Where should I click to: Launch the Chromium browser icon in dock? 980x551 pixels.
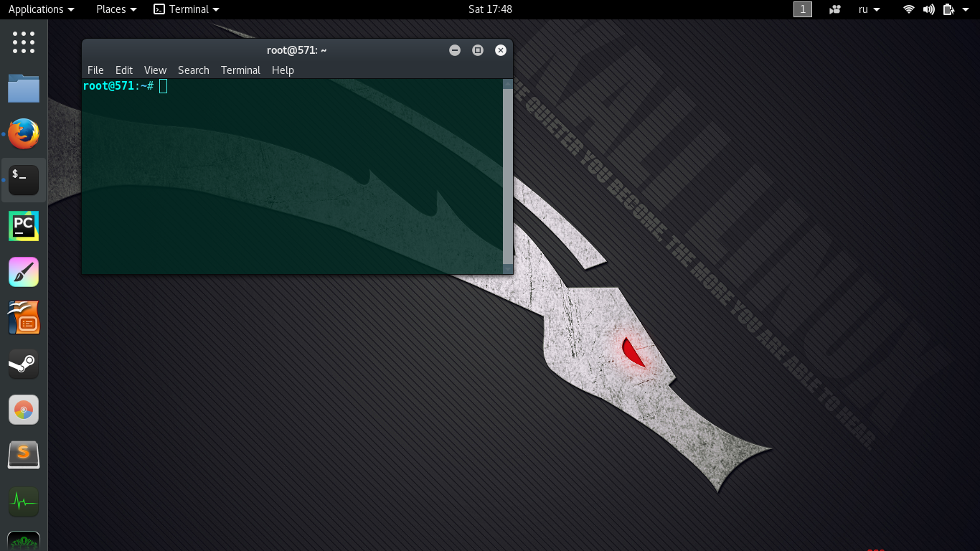coord(24,410)
